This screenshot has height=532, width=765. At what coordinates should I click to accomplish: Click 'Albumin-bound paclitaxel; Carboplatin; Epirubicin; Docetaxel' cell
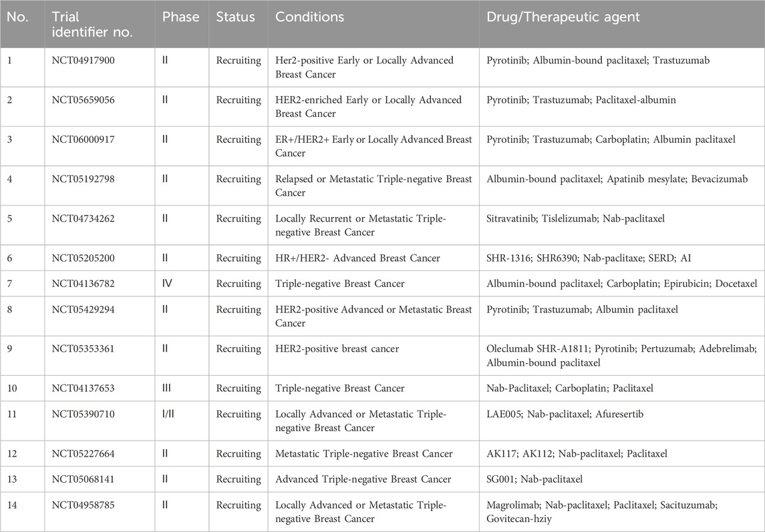tap(622, 284)
